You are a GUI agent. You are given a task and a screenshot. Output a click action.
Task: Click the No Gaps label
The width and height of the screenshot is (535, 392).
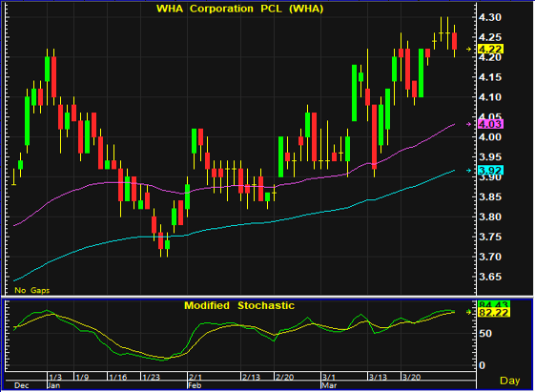pyautogui.click(x=32, y=290)
